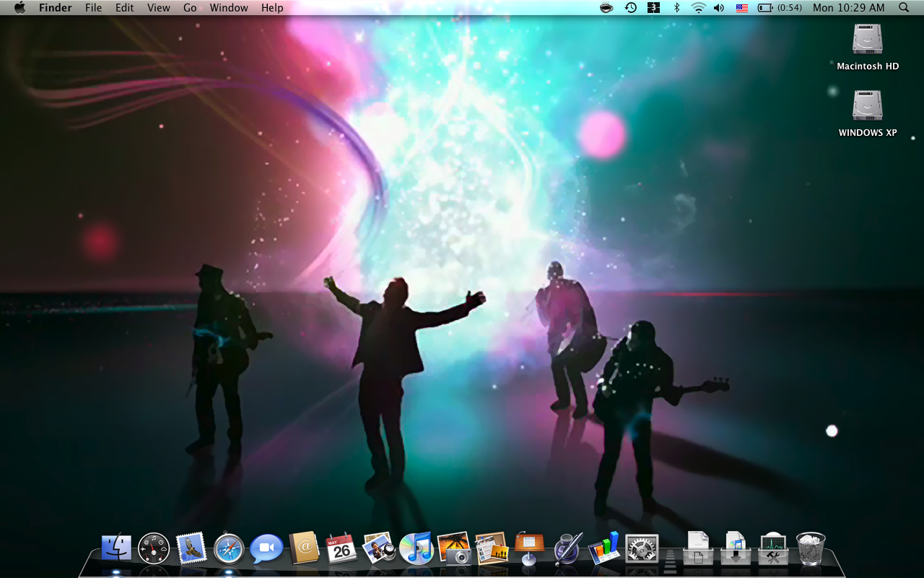This screenshot has height=578, width=924.
Task: Launch iPhoto from the Dock
Action: coord(379,548)
